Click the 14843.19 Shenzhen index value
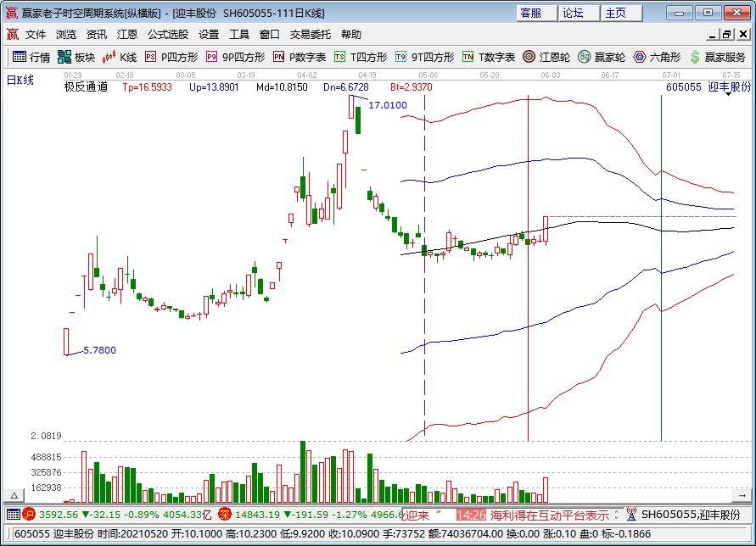This screenshot has height=546, width=756. [257, 515]
